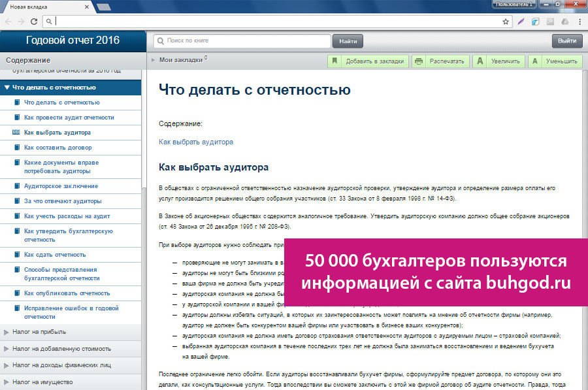Viewport: 588px width, 390px height.
Task: Click the browser back arrow
Action: click(8, 22)
